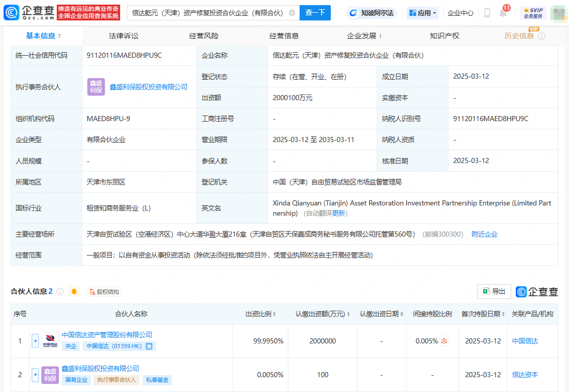
Task: Click the red slogan banner beside the logo
Action: (88, 12)
